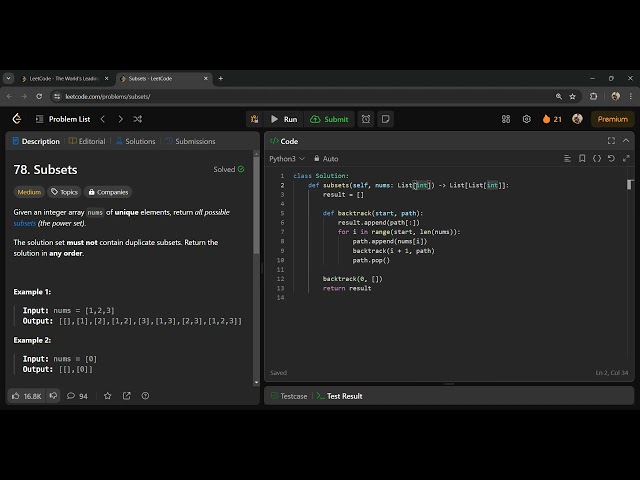The width and height of the screenshot is (640, 480).
Task: Go to next problem arrow
Action: click(120, 119)
